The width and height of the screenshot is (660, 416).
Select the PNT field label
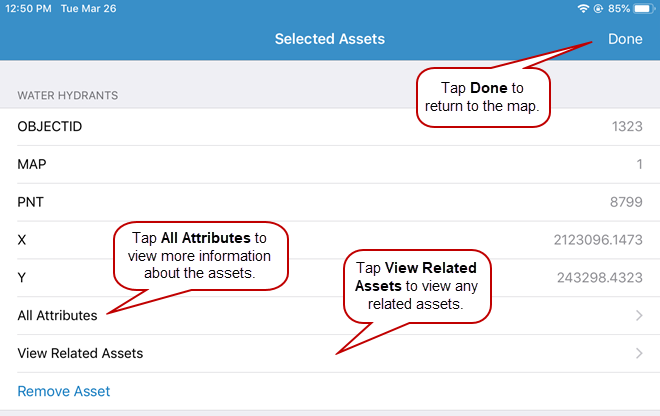tap(31, 202)
